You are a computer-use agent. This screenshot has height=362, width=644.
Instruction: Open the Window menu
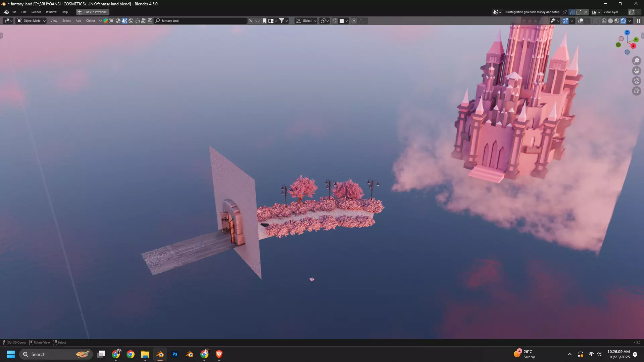pos(51,12)
